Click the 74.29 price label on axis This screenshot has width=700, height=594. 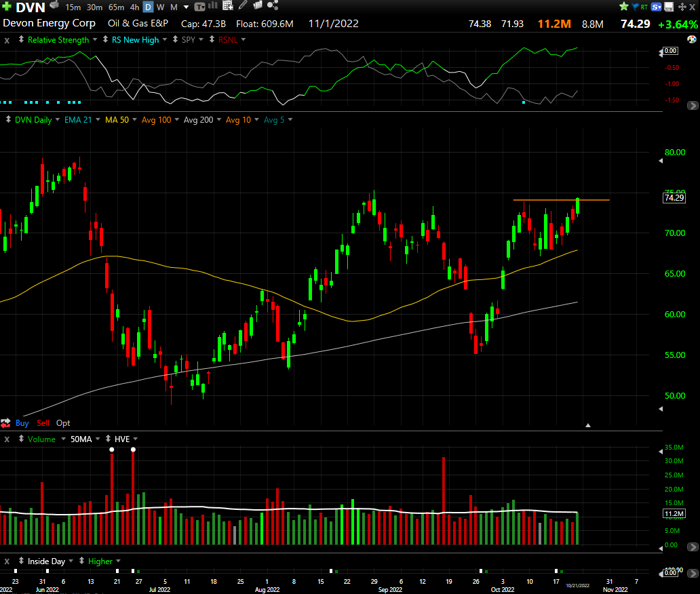pyautogui.click(x=674, y=198)
